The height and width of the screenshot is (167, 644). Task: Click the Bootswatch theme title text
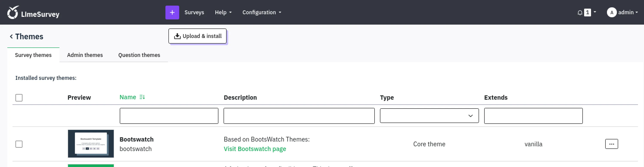[137, 139]
